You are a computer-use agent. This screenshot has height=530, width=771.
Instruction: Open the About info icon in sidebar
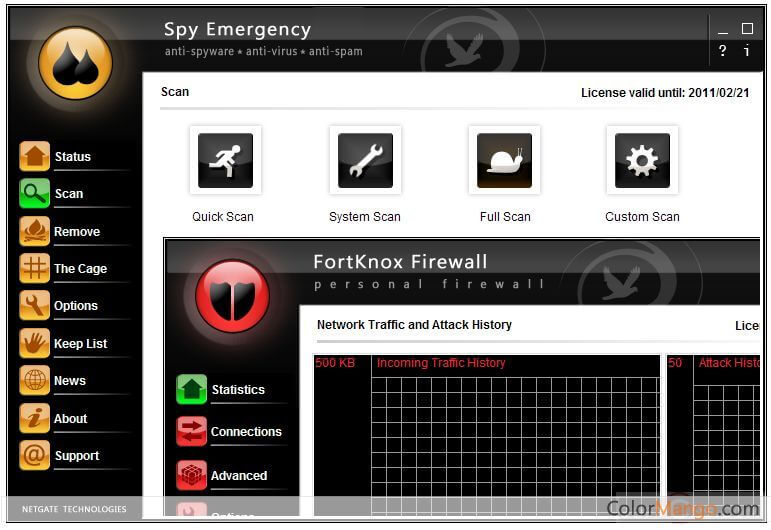pyautogui.click(x=34, y=418)
